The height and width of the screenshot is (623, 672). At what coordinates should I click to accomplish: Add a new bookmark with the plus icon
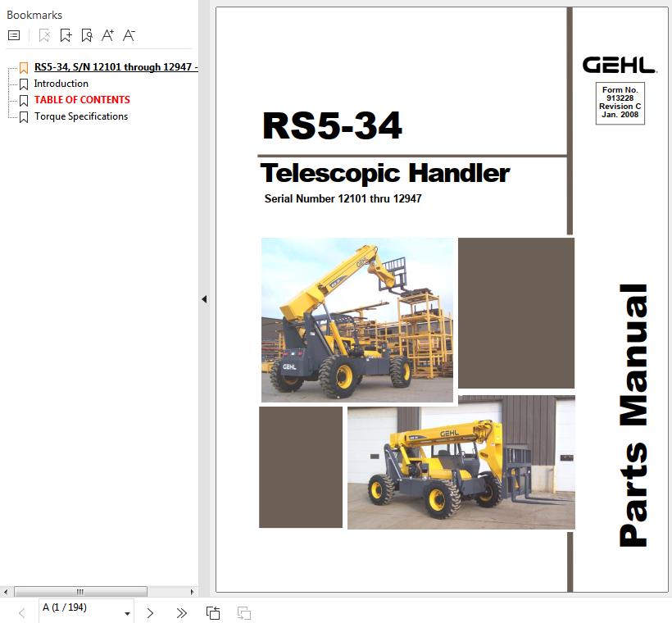[x=66, y=35]
